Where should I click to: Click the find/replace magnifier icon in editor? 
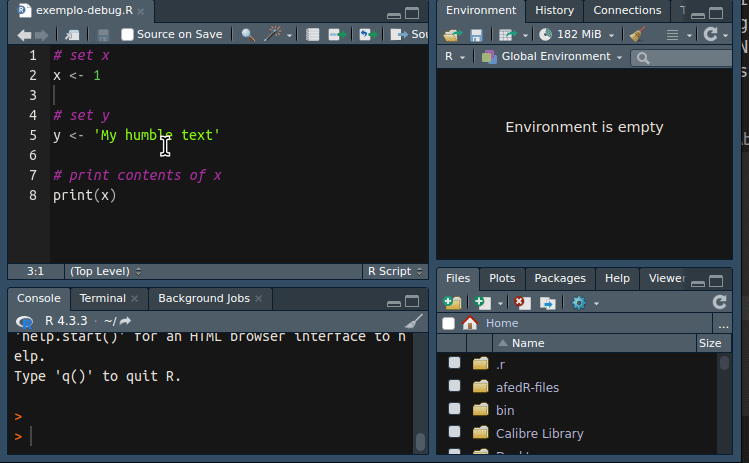point(248,34)
